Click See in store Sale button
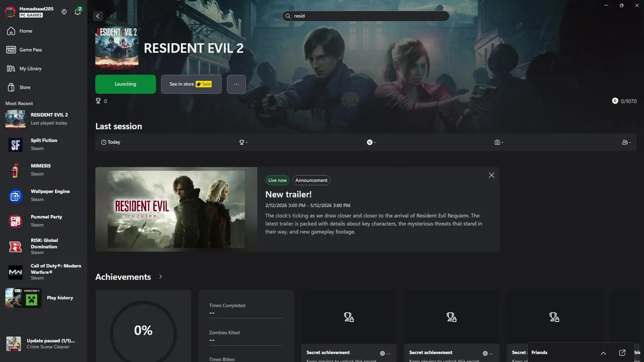The height and width of the screenshot is (362, 644). [191, 84]
